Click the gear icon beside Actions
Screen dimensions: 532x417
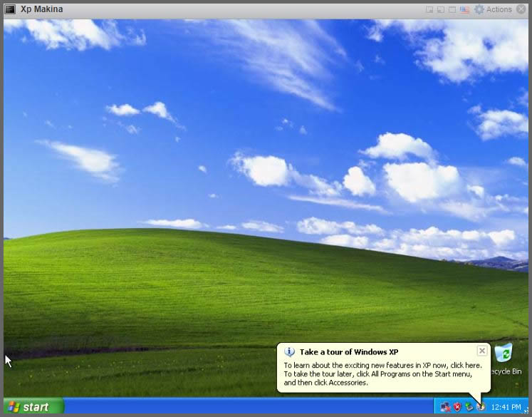point(479,9)
